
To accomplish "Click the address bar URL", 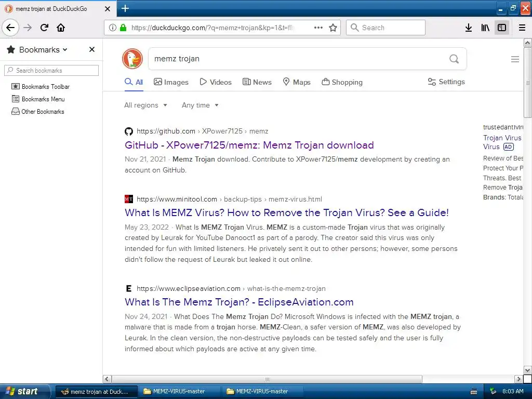I will tap(212, 28).
